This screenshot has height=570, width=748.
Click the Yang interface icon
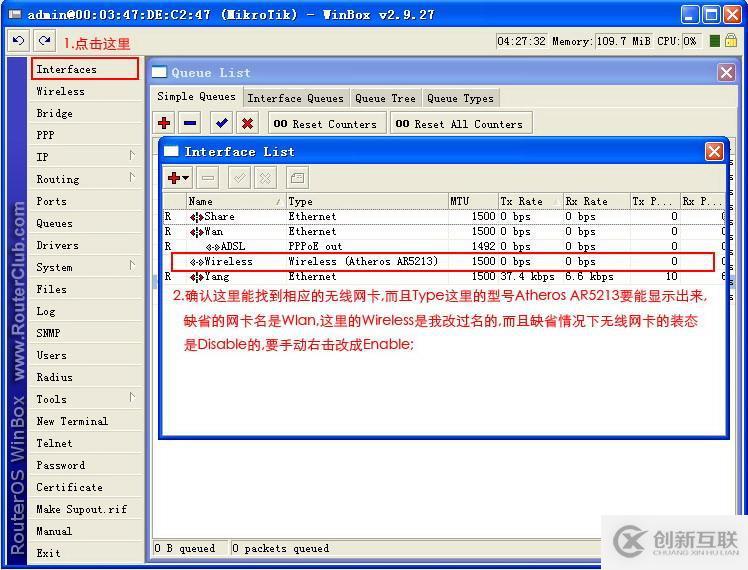[x=197, y=277]
